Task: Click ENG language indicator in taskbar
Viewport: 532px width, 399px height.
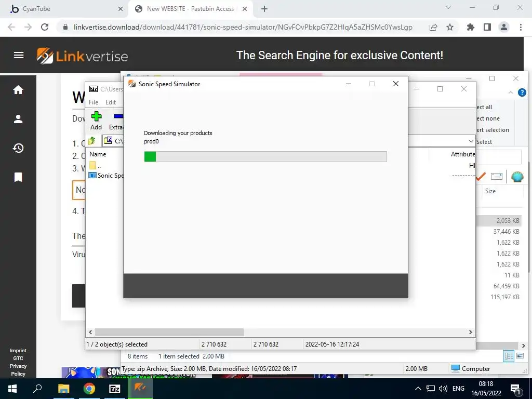Action: (x=458, y=389)
